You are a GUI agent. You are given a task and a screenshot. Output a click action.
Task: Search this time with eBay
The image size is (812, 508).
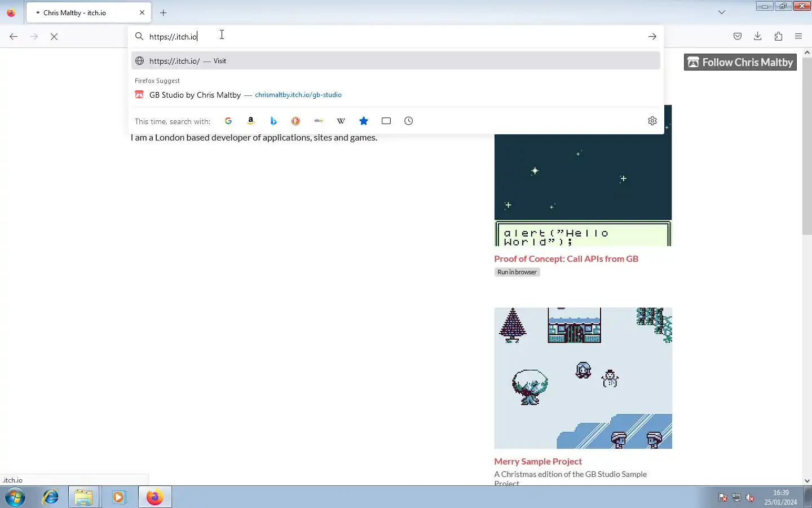[319, 121]
